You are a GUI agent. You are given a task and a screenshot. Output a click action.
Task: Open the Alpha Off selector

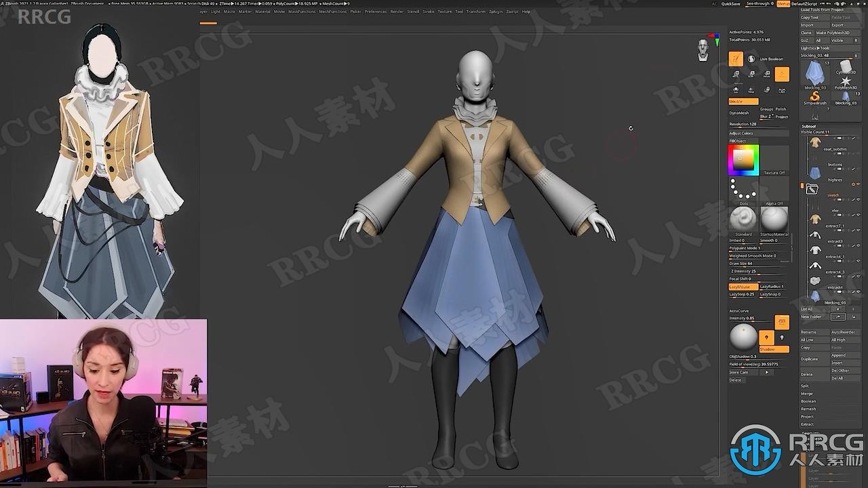pyautogui.click(x=774, y=190)
